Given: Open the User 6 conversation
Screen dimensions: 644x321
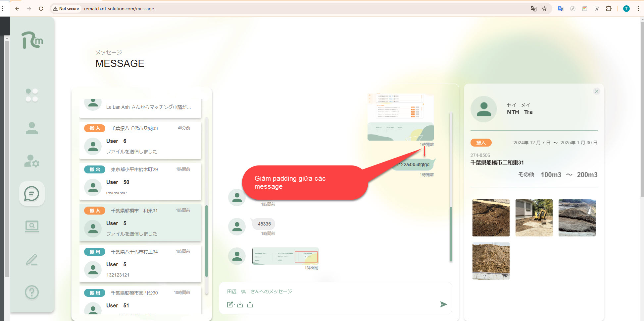Looking at the screenshot, I should (x=140, y=141).
